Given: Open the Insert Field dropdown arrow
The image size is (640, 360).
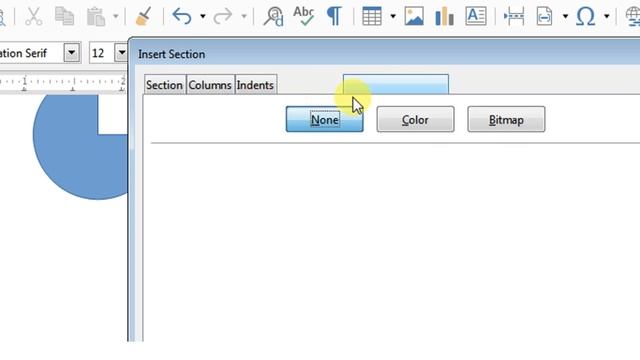Looking at the screenshot, I should point(565,17).
